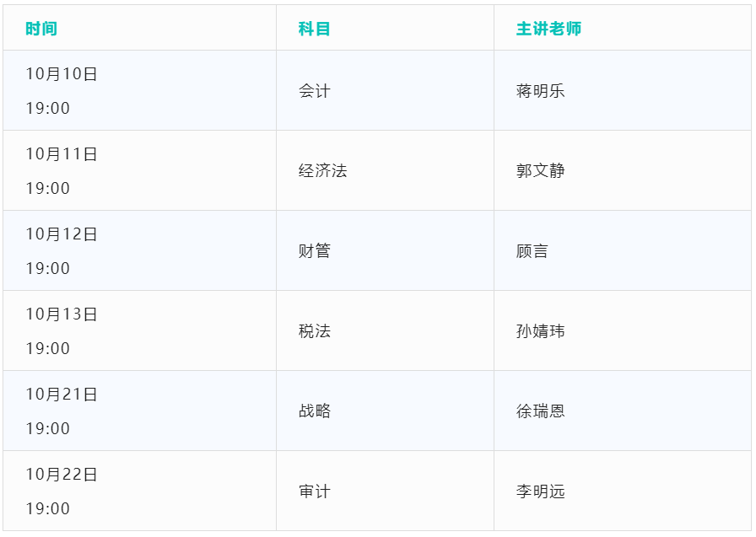Click the 时间 column header
The height and width of the screenshot is (537, 756).
[x=41, y=29]
